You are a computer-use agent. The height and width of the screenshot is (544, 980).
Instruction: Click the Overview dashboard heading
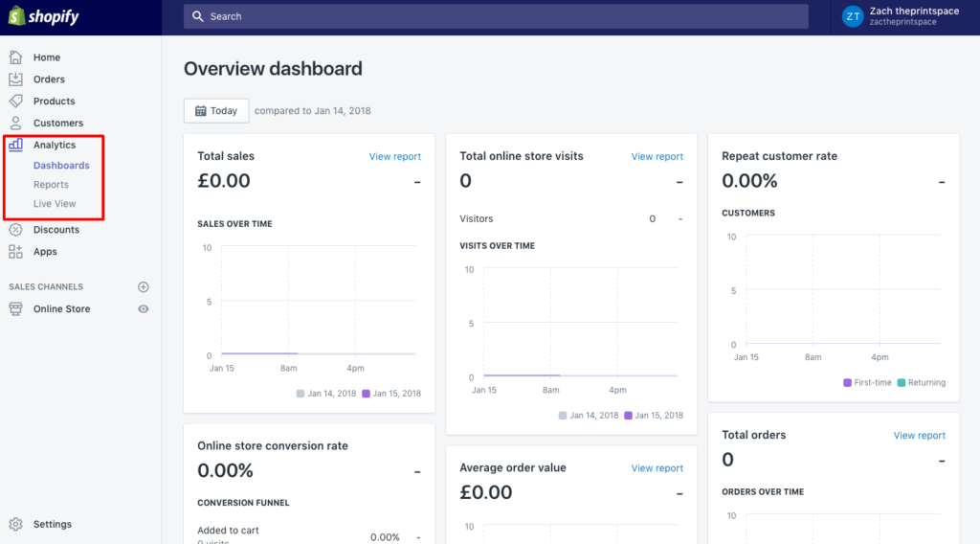pos(273,69)
